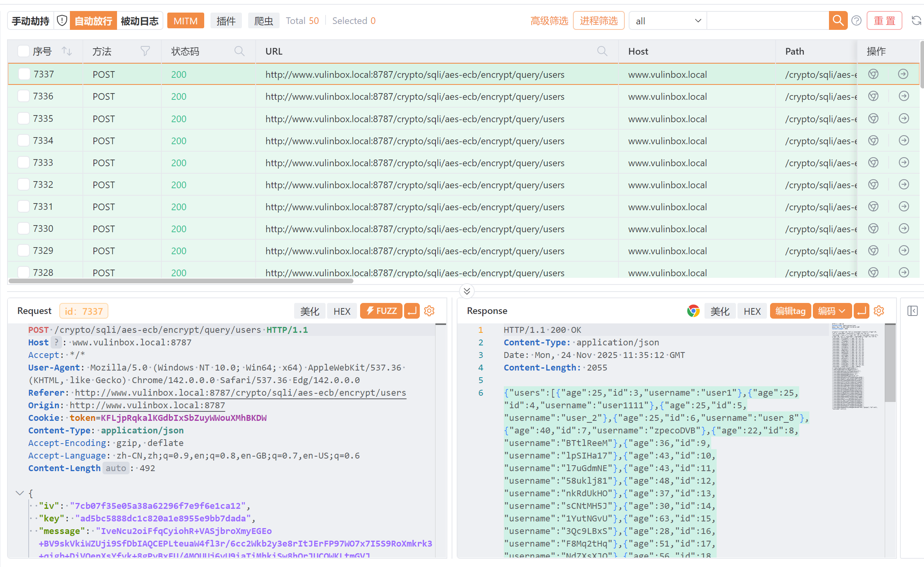
Task: Check the checkbox on row 7333
Action: coord(24,162)
